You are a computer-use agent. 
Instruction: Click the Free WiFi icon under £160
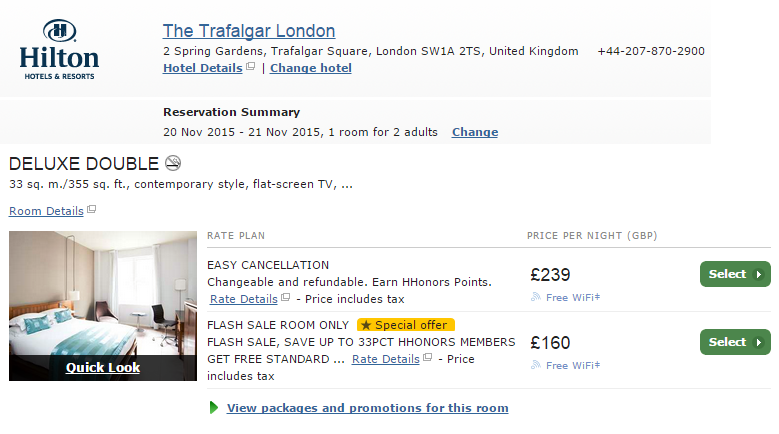(536, 365)
